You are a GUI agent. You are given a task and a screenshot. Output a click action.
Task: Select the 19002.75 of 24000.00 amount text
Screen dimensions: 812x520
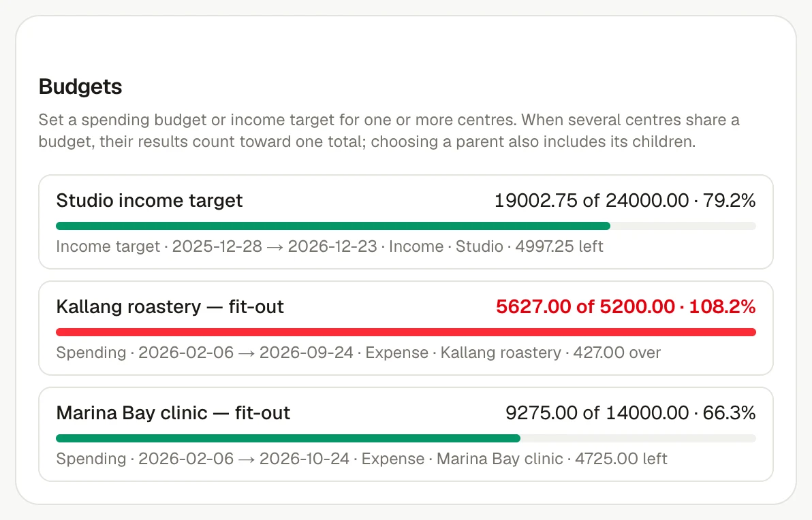pos(591,201)
